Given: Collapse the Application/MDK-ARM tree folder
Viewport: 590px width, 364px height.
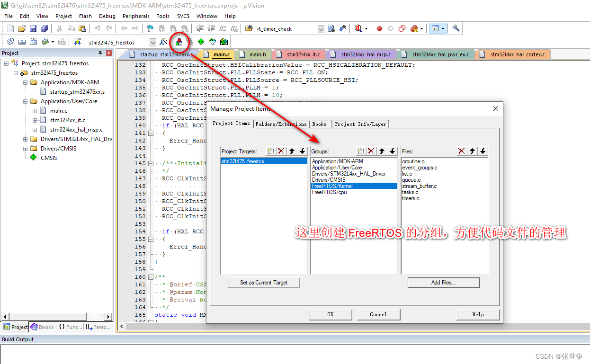Looking at the screenshot, I should [25, 82].
